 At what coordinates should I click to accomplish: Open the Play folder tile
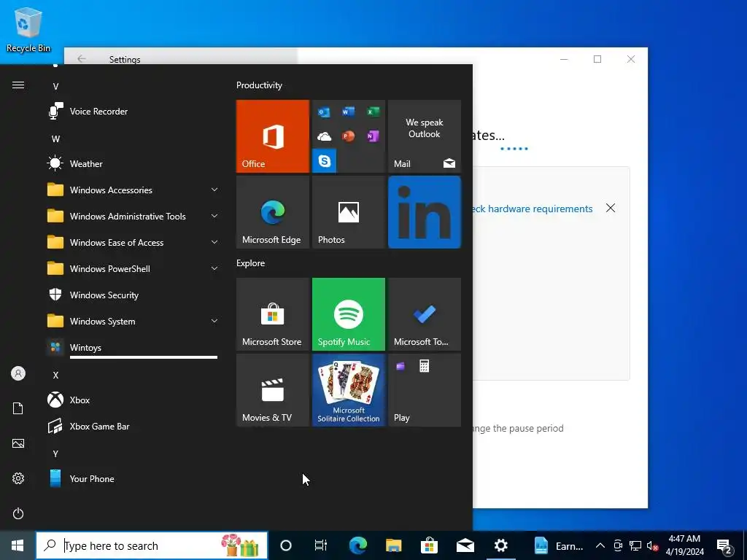[x=425, y=390]
